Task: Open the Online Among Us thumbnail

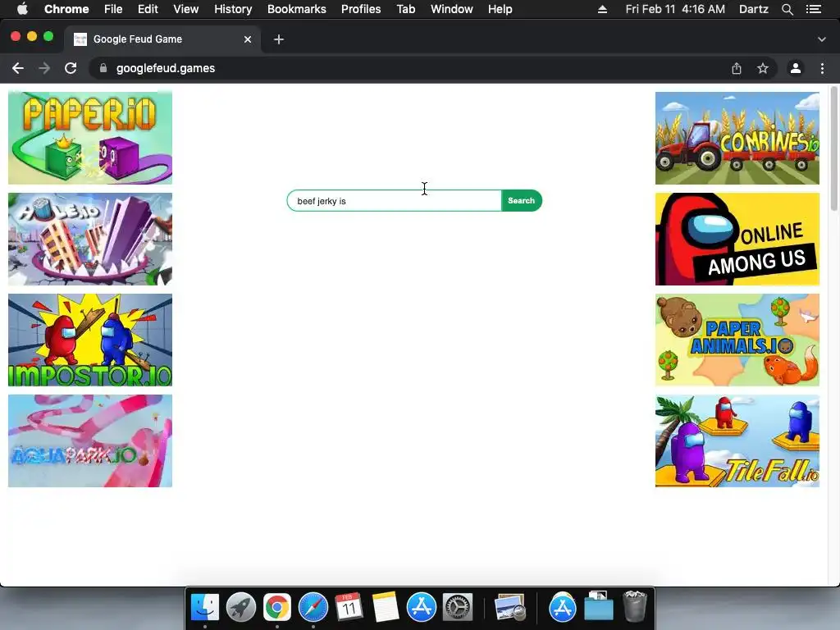Action: [737, 239]
